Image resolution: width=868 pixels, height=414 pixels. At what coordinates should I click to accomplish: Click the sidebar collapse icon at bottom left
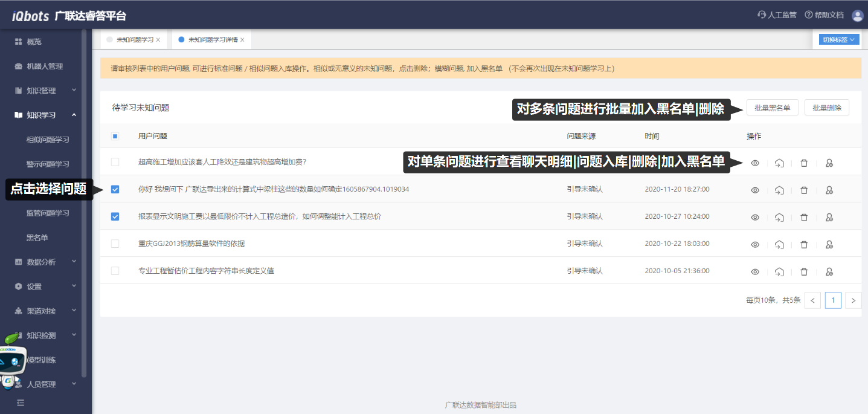[x=21, y=403]
